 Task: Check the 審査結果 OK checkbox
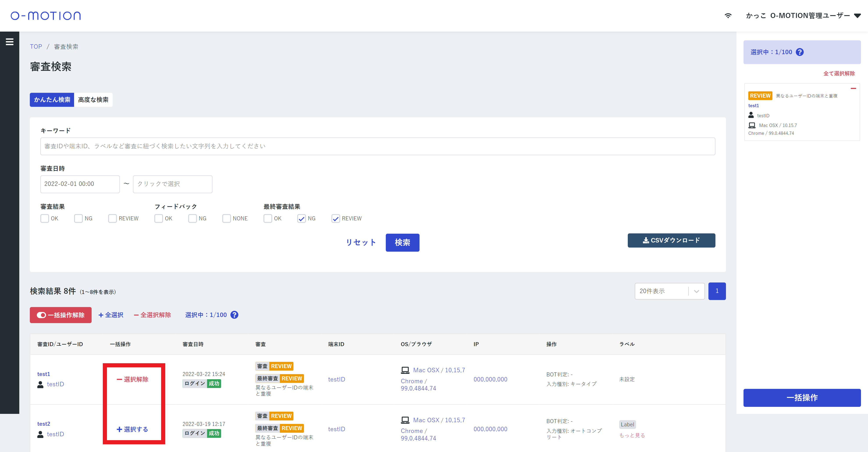[45, 218]
